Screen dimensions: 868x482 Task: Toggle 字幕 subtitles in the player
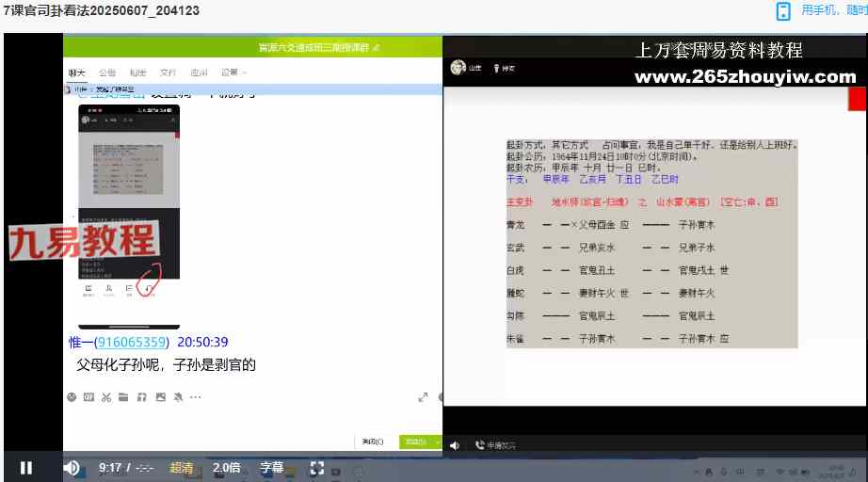[x=271, y=468]
